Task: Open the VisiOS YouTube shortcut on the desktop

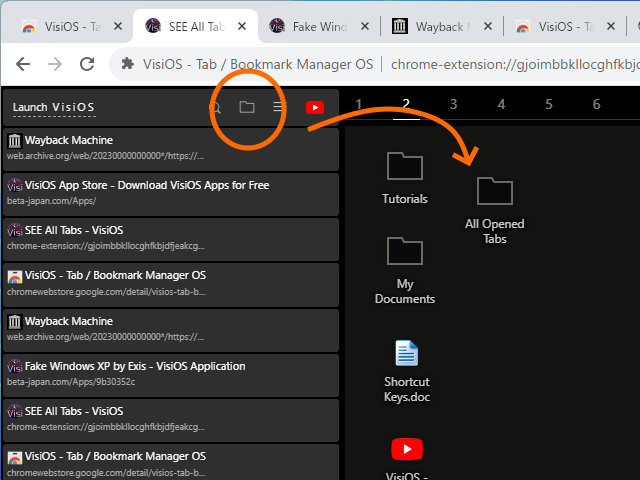Action: coord(407,458)
